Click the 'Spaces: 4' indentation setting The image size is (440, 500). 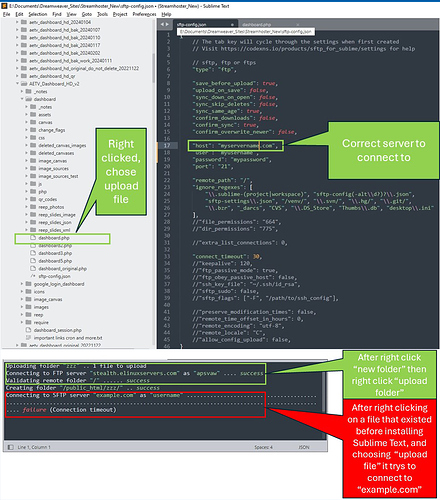tap(263, 447)
